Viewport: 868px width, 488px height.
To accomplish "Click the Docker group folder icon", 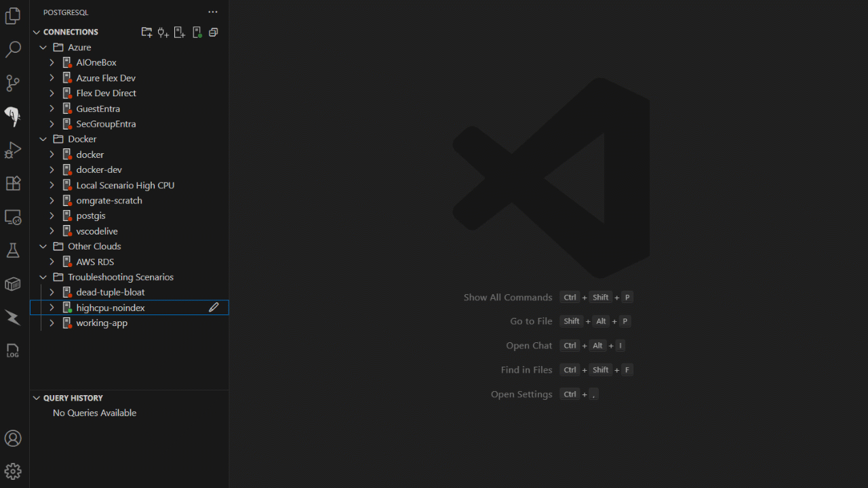I will click(x=58, y=139).
